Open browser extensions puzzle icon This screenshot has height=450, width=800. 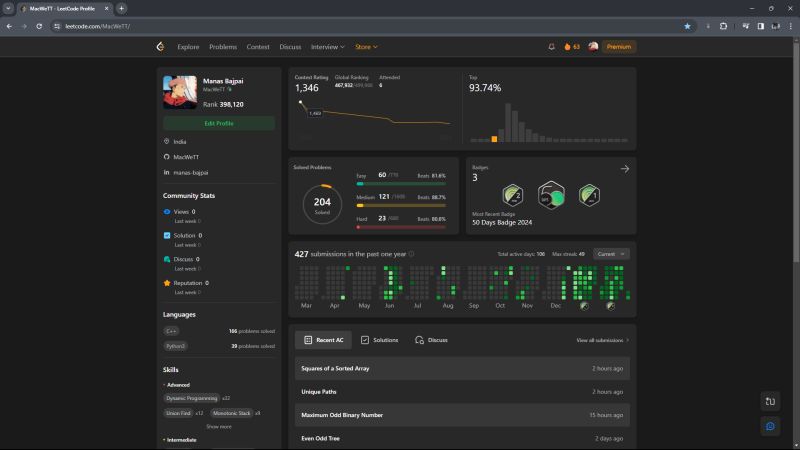click(x=723, y=26)
